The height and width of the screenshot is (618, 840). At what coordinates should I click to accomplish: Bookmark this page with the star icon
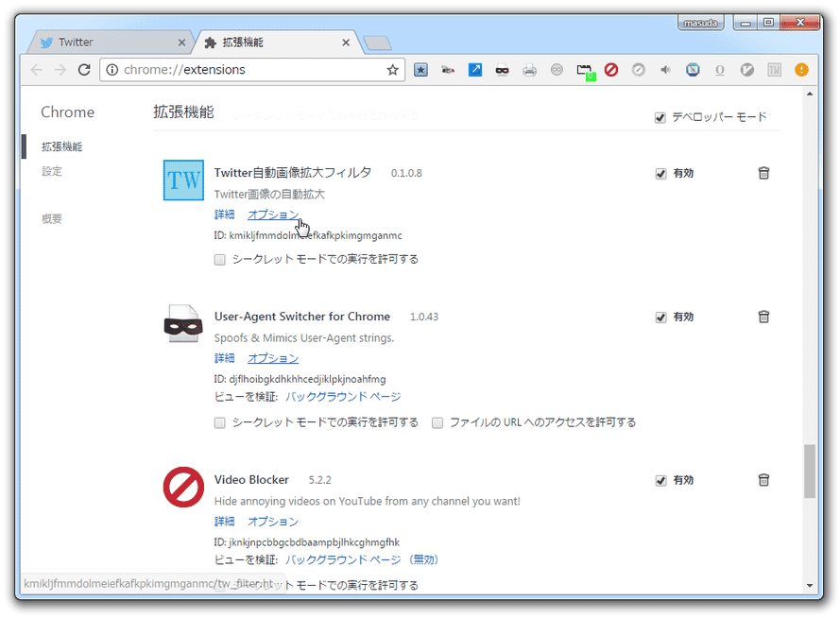[x=393, y=70]
